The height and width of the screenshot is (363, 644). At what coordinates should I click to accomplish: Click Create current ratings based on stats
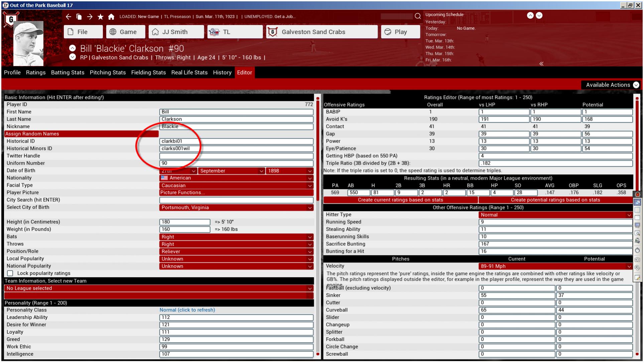click(x=400, y=200)
